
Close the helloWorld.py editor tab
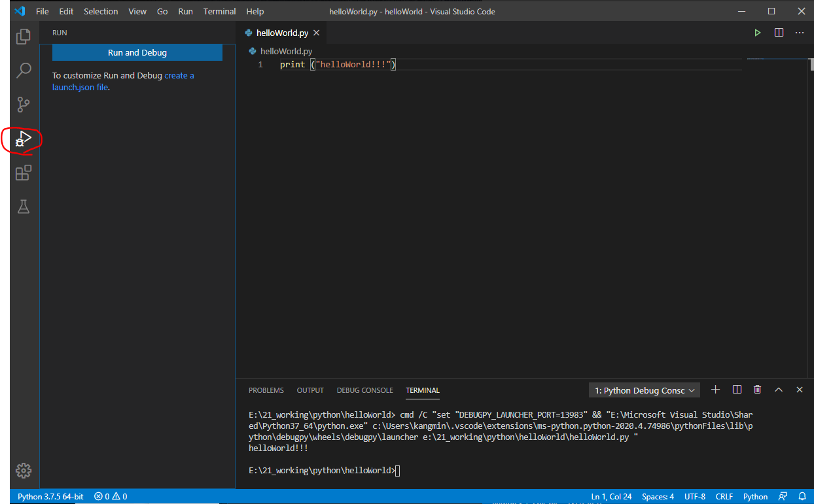coord(316,33)
